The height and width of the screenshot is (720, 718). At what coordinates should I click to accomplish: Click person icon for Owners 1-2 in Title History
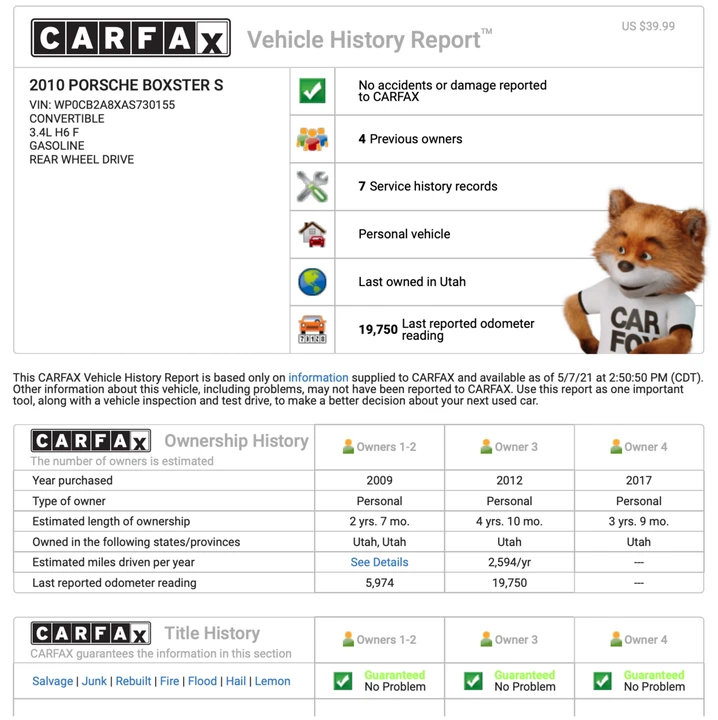348,639
